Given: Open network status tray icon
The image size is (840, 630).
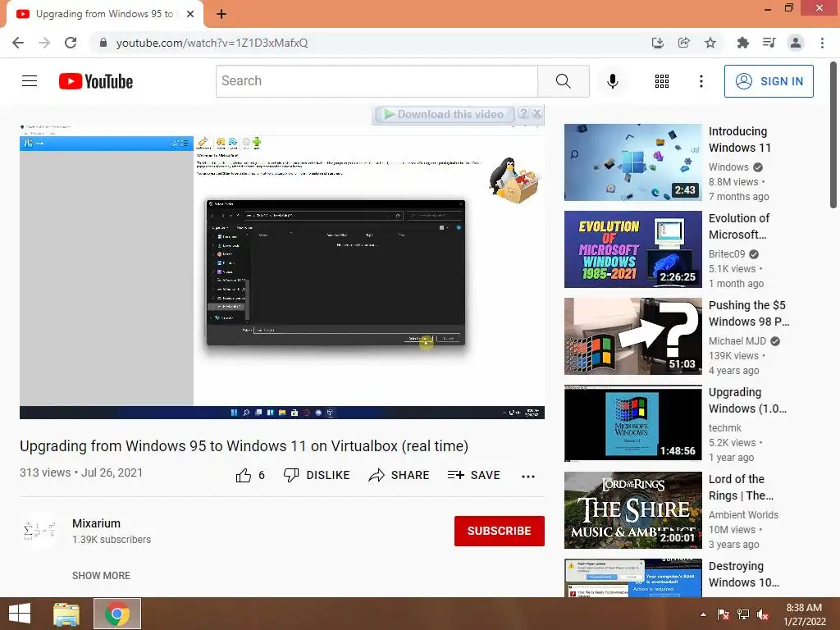Looking at the screenshot, I should click(742, 614).
